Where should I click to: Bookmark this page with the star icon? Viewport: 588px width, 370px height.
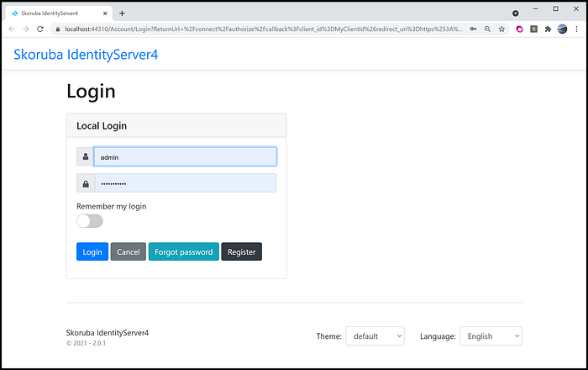pyautogui.click(x=501, y=29)
